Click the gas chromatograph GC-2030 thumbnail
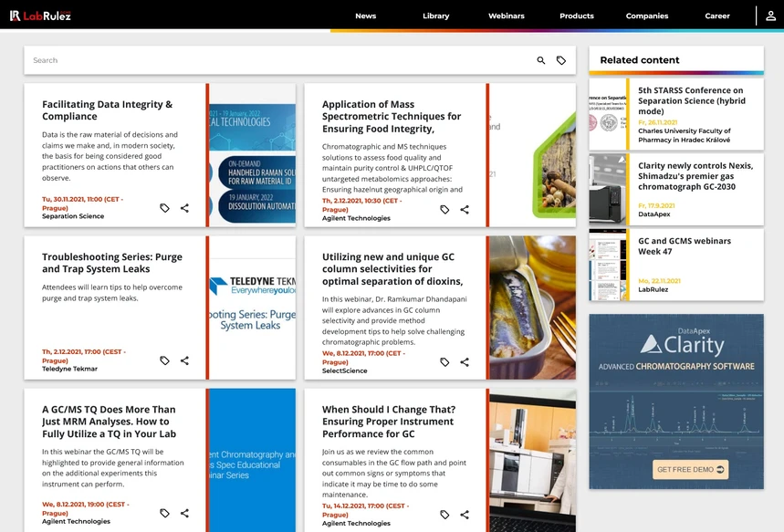784x532 pixels. pos(607,190)
